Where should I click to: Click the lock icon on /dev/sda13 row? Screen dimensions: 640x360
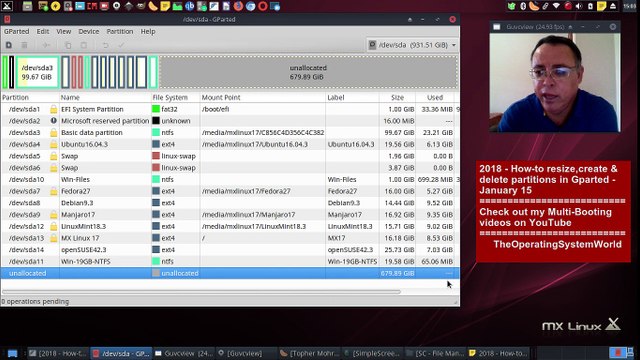(53, 238)
